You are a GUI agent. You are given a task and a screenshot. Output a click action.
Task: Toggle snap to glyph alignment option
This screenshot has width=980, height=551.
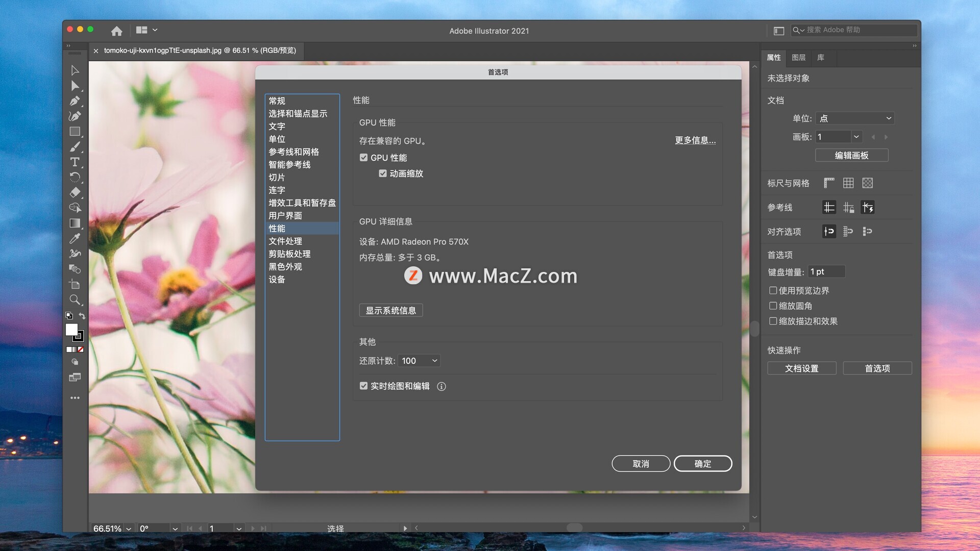coord(848,232)
